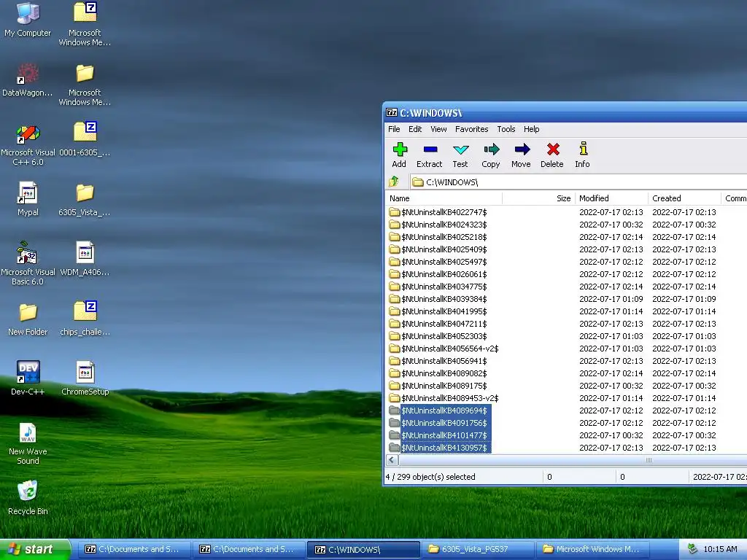The height and width of the screenshot is (560, 747).
Task: Click the C:\WINDOWS\ address path field
Action: pos(578,182)
